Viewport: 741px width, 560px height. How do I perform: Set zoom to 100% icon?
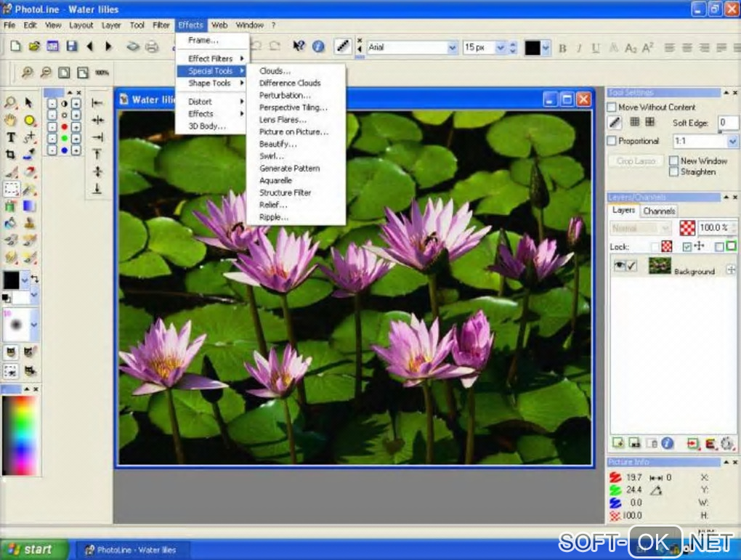pos(102,73)
